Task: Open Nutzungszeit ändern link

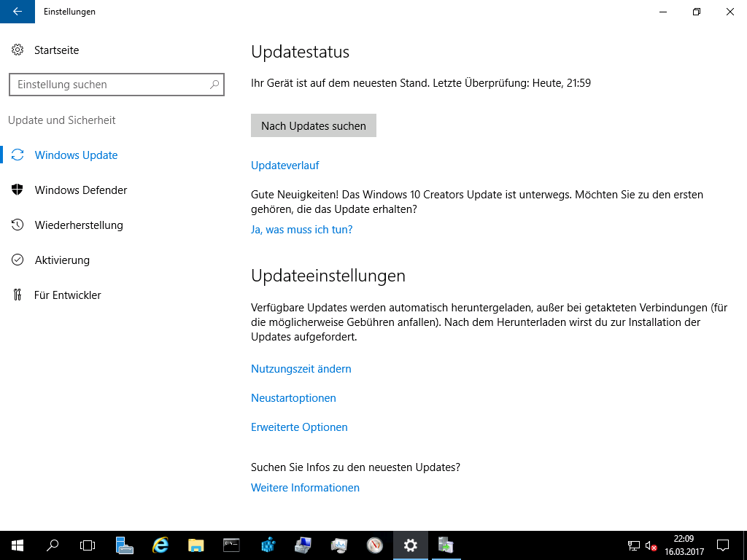Action: tap(301, 369)
